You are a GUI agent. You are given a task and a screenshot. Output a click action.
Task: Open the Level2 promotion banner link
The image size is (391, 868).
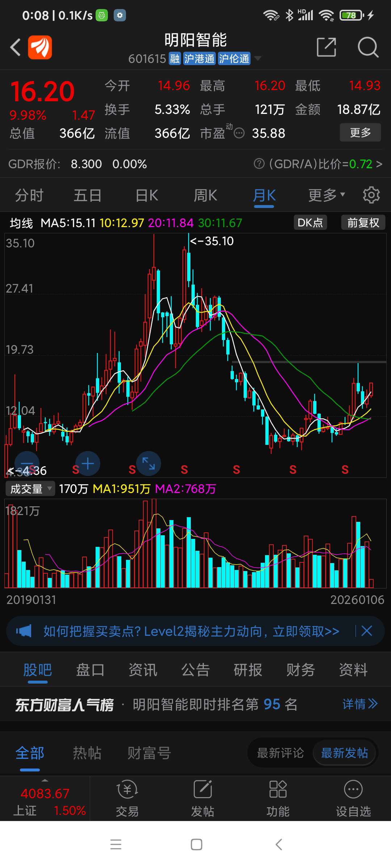click(191, 631)
